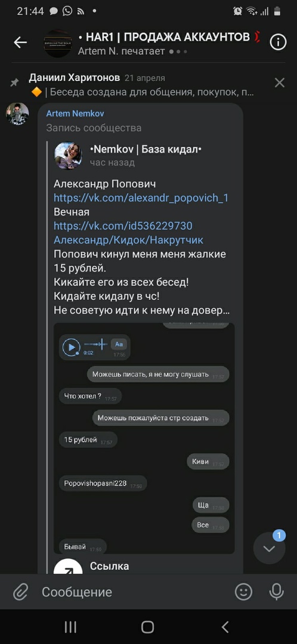Open the HAR1 ПРОДАЖА АККАУНТОВ chat title
This screenshot has width=297, height=644.
168,38
